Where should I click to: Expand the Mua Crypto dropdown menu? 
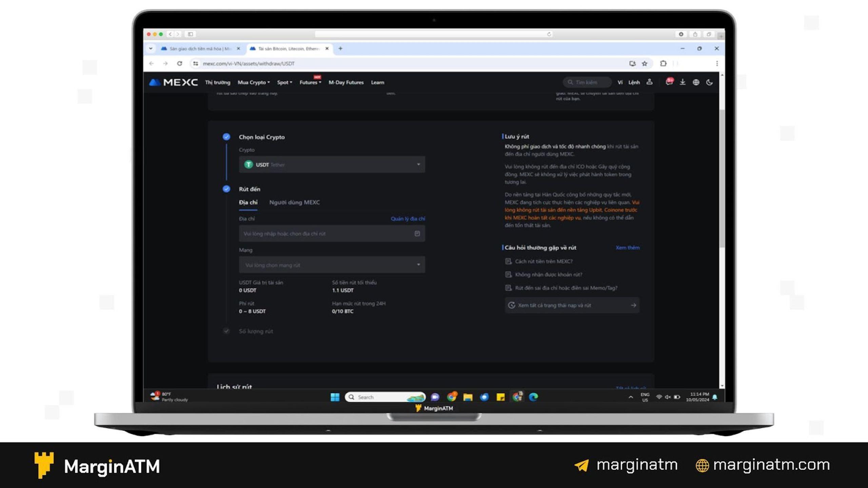[x=254, y=82]
